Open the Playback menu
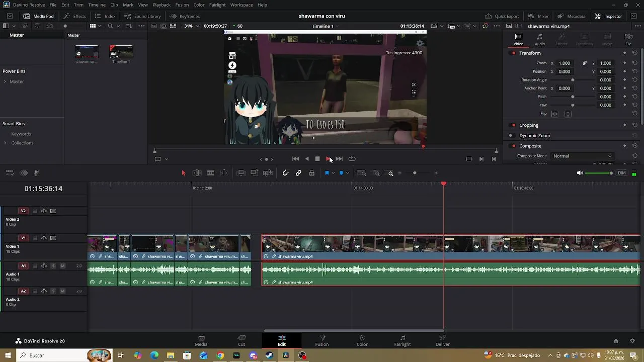 tap(162, 5)
